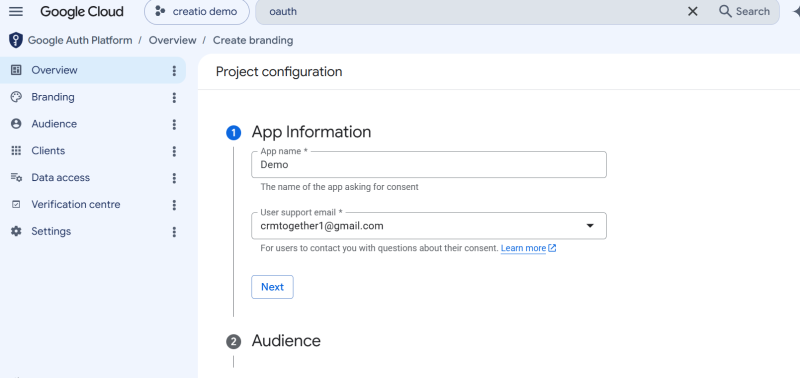800x378 pixels.
Task: Click the Overview dashboard icon
Action: (x=16, y=70)
